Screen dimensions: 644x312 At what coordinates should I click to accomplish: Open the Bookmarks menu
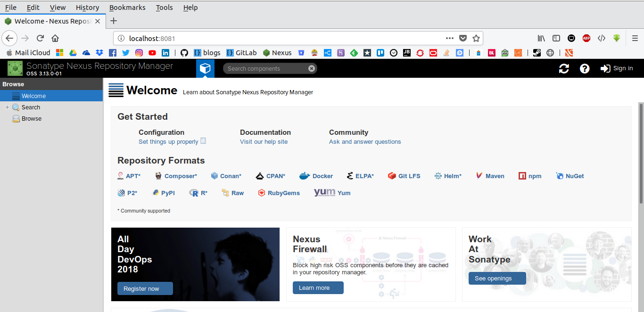[x=127, y=8]
